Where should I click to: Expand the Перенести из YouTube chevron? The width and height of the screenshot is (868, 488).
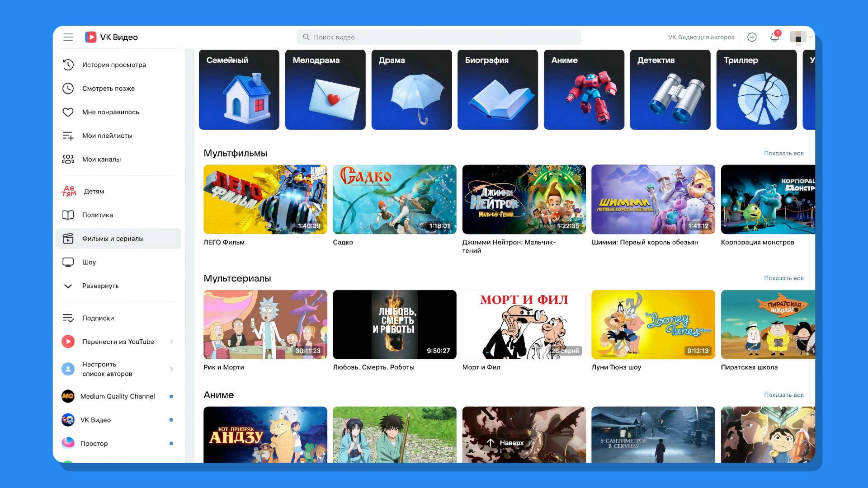pyautogui.click(x=171, y=342)
